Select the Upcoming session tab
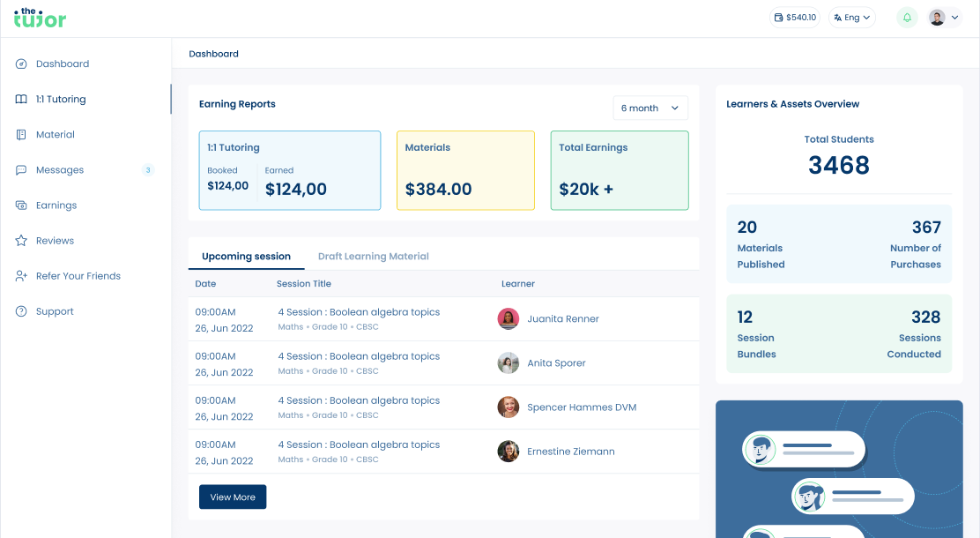980x538 pixels. 246,257
